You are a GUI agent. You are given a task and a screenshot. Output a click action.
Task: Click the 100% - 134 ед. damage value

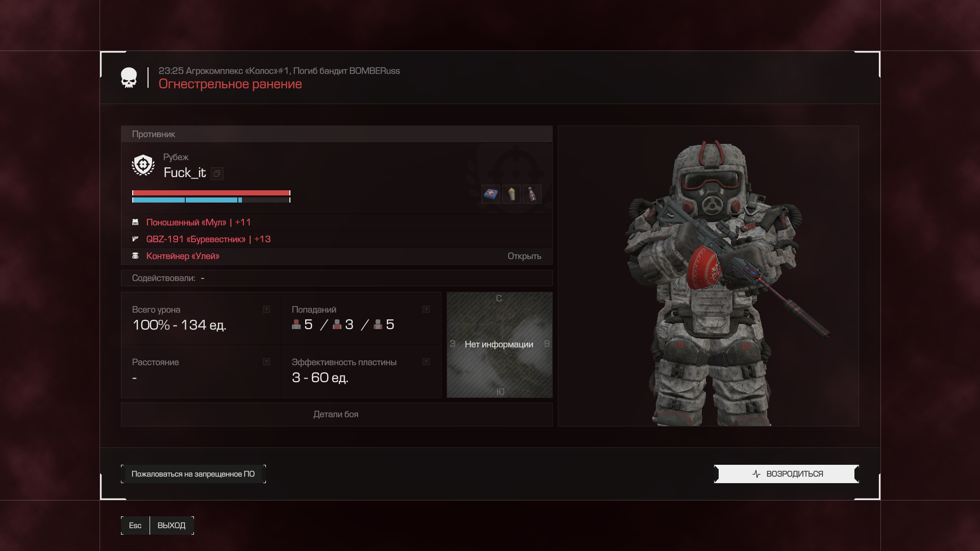coord(179,325)
